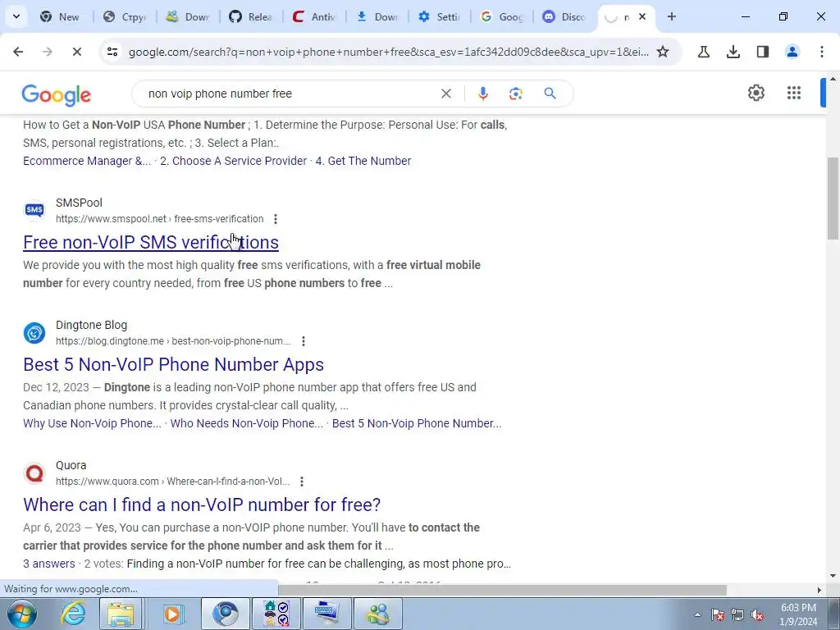
Task: Open the network tray icon
Action: 737,614
